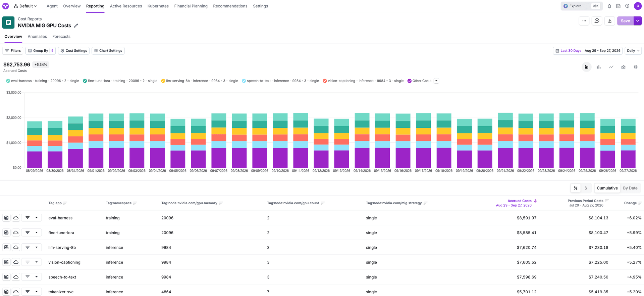The width and height of the screenshot is (644, 296).
Task: Open Chart Settings
Action: (108, 51)
